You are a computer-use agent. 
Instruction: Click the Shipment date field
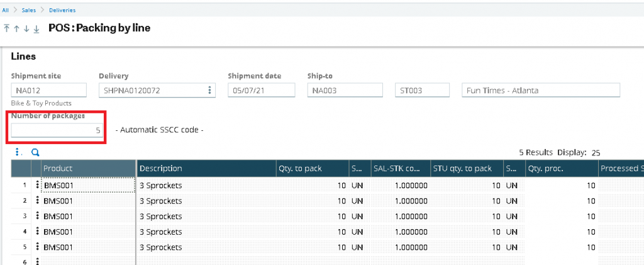pos(261,91)
